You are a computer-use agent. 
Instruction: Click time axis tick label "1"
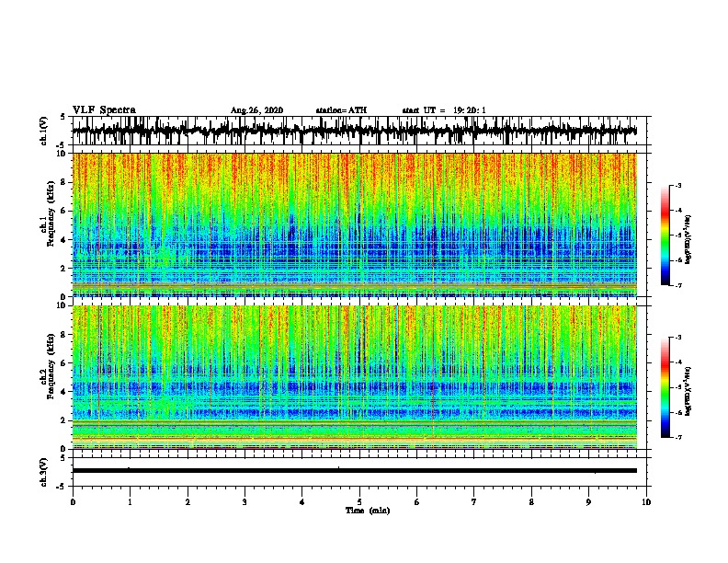click(x=130, y=502)
